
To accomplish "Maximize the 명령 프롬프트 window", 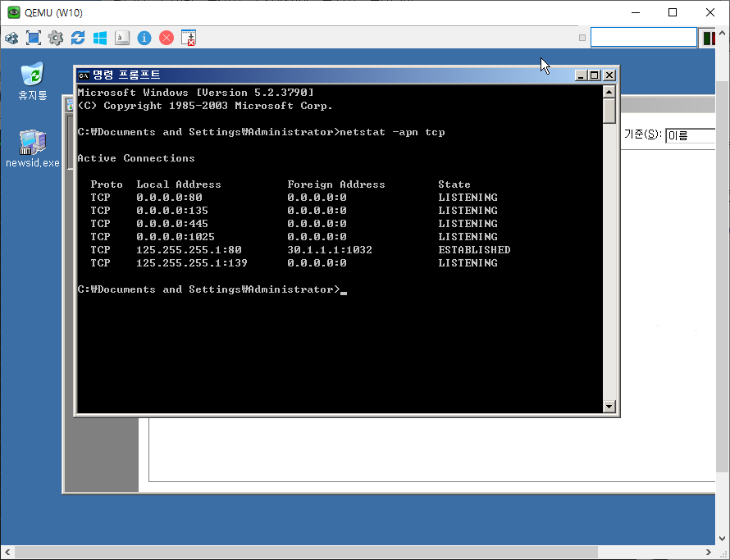I will coord(595,75).
